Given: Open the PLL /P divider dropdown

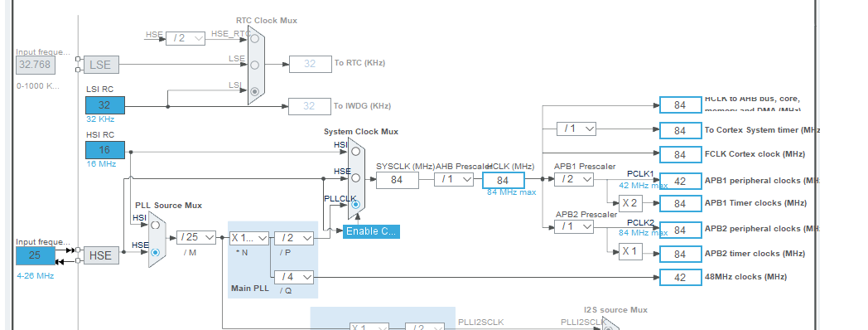Looking at the screenshot, I should 293,238.
